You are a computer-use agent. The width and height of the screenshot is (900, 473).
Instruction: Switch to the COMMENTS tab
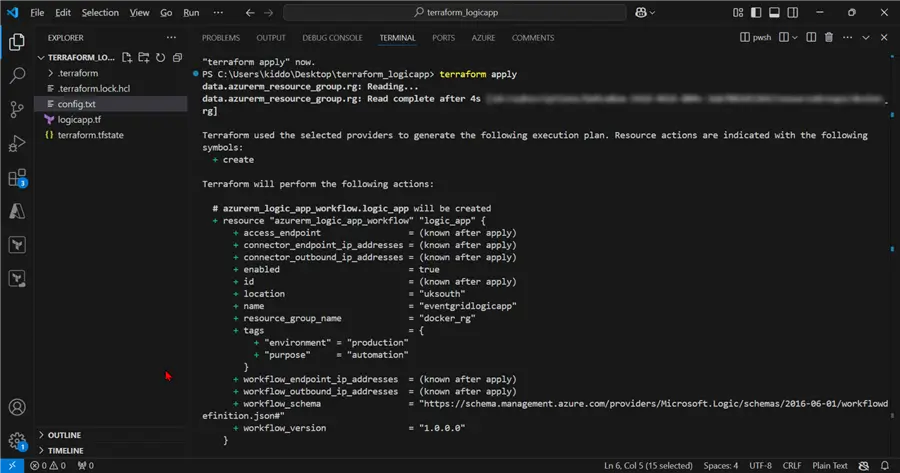(x=533, y=38)
